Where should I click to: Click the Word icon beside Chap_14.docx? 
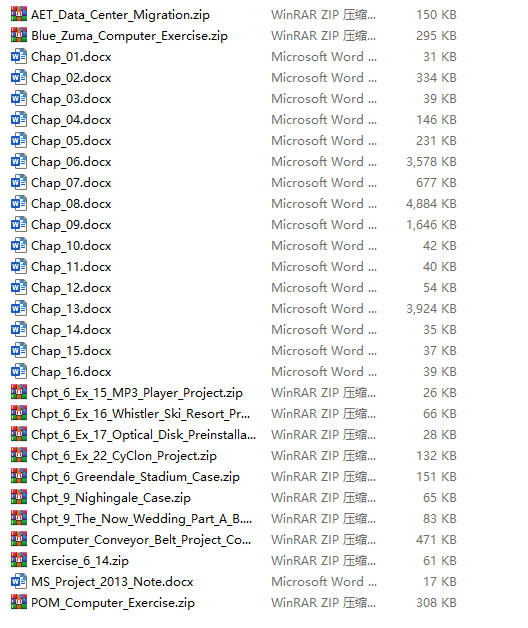(x=19, y=329)
